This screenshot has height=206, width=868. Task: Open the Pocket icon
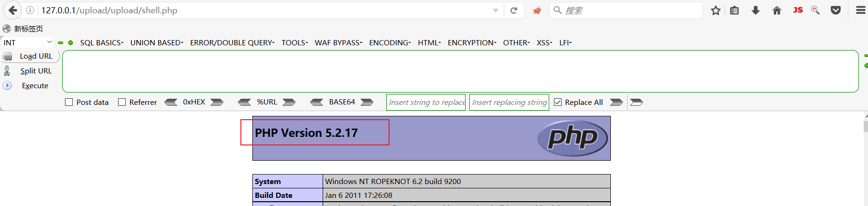point(835,10)
